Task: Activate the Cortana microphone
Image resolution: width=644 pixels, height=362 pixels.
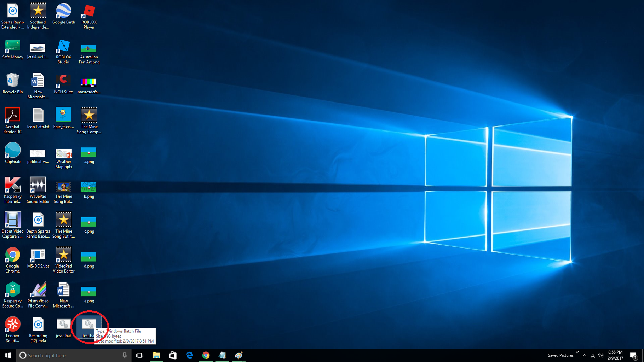Action: click(125, 355)
